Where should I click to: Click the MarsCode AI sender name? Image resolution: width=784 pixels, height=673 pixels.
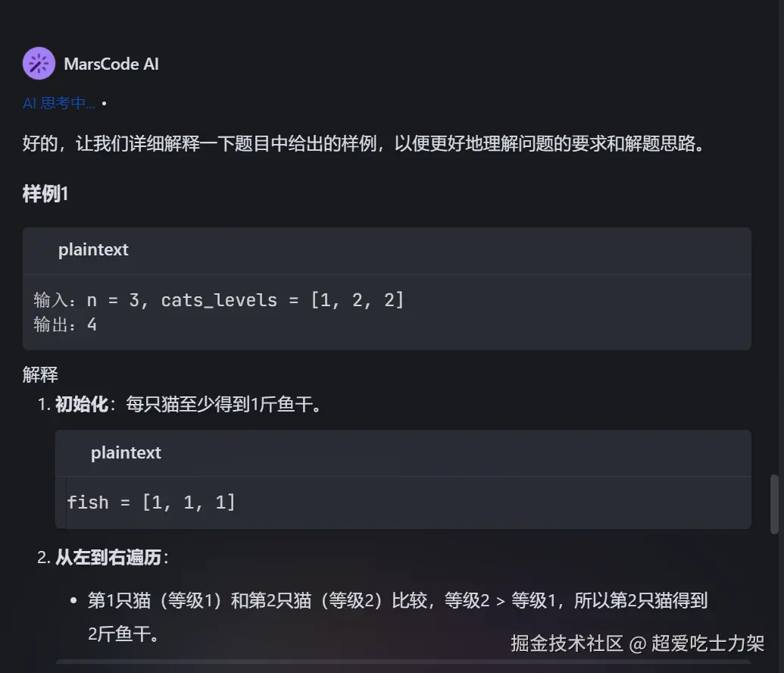tap(111, 64)
